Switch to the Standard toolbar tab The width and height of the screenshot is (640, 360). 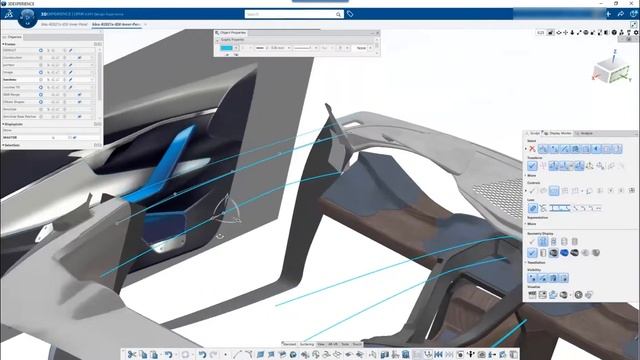(x=289, y=344)
